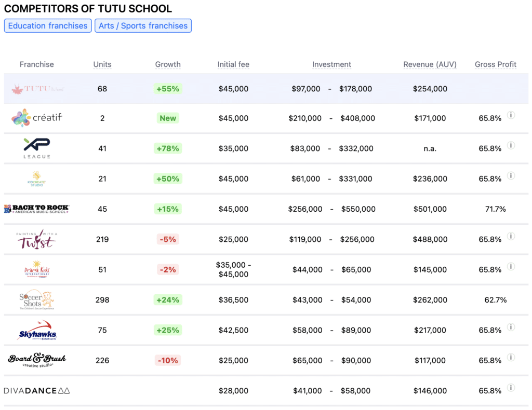Click the +50% growth badge
The height and width of the screenshot is (410, 532).
click(168, 179)
